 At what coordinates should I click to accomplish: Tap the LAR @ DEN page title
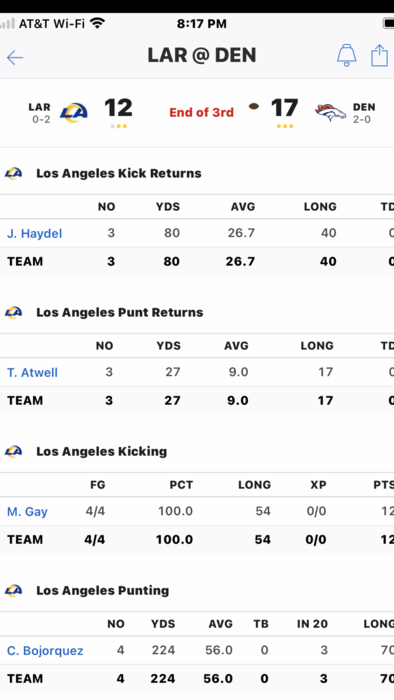(202, 55)
